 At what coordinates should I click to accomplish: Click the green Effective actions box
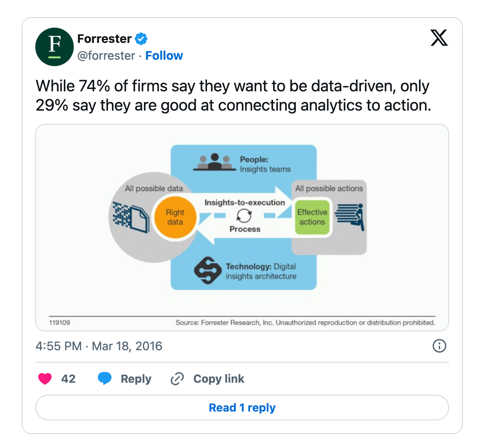coord(312,217)
